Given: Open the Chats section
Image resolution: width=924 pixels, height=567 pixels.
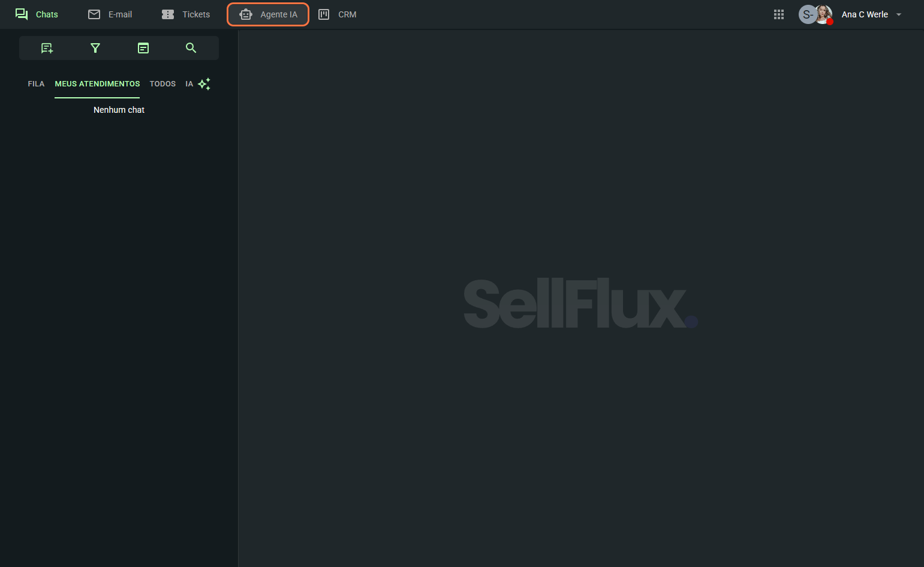Looking at the screenshot, I should [37, 14].
